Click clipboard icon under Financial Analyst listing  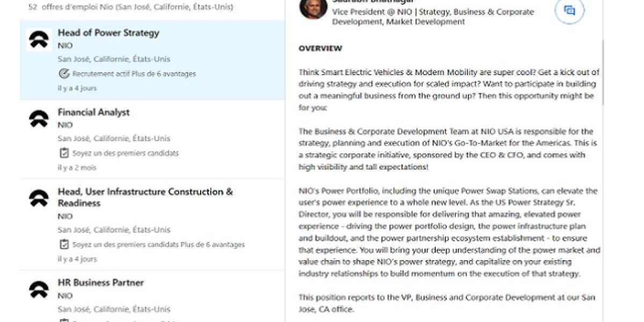[63, 153]
